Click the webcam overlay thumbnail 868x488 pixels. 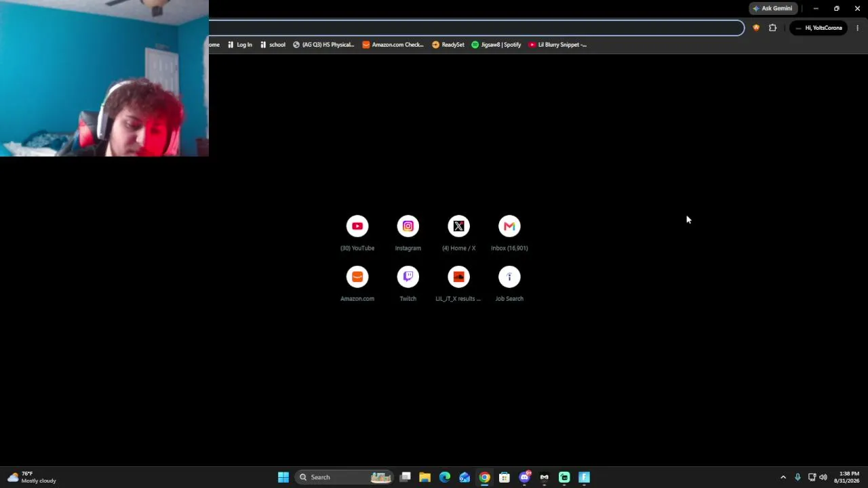pyautogui.click(x=104, y=79)
